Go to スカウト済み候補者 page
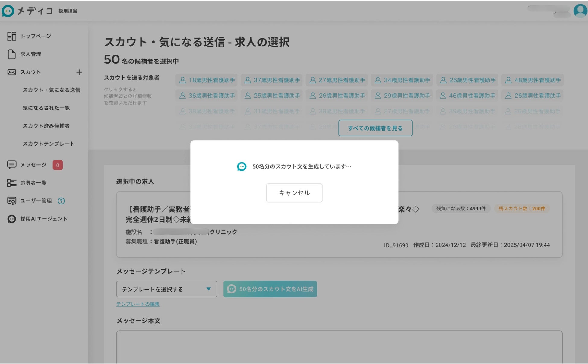Image resolution: width=588 pixels, height=364 pixels. coord(46,126)
